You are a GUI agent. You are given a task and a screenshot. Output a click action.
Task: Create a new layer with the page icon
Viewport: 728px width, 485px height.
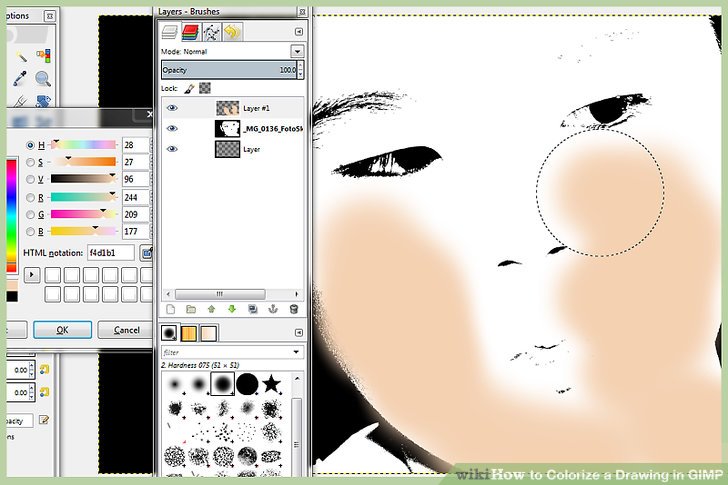(170, 309)
